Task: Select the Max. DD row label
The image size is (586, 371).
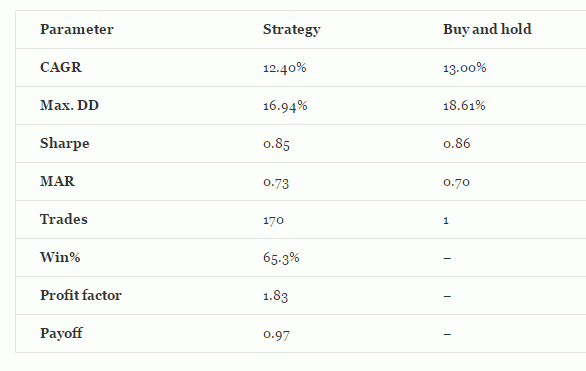Action: click(70, 106)
